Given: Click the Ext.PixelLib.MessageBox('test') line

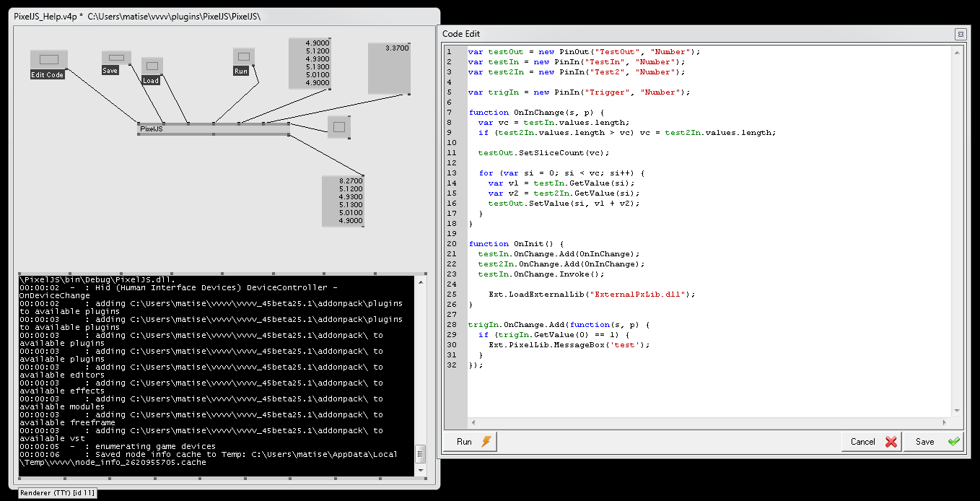Looking at the screenshot, I should (x=569, y=345).
